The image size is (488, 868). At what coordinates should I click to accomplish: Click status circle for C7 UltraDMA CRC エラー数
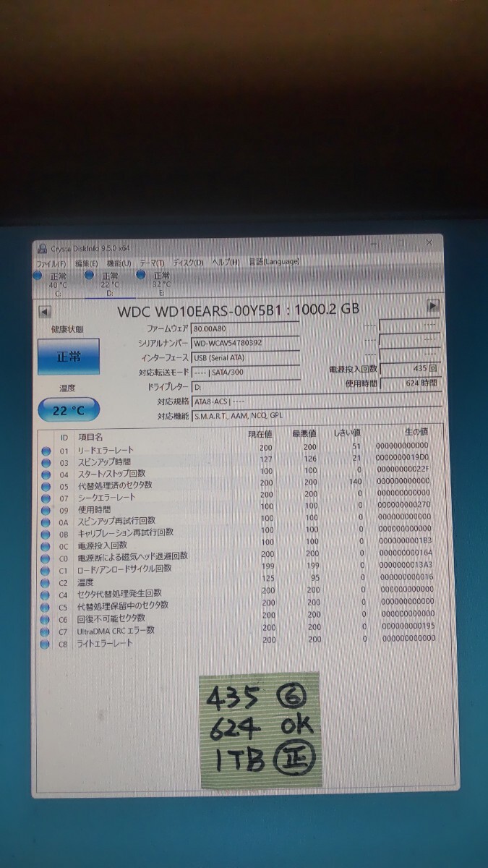(46, 632)
